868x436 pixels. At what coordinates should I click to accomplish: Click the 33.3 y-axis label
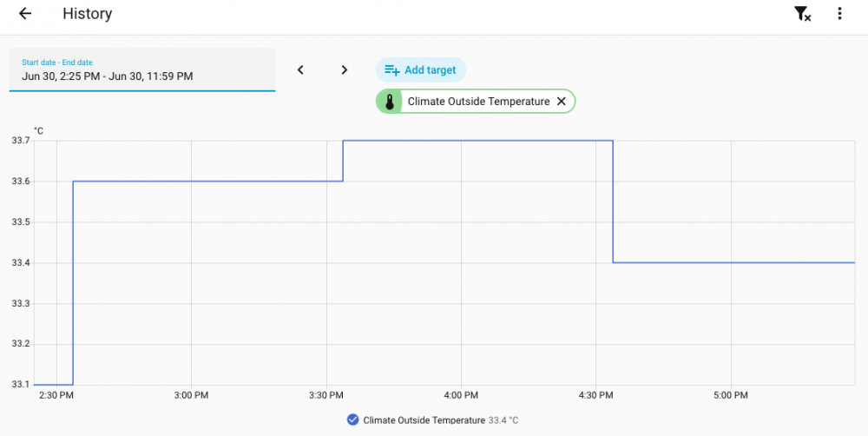[20, 304]
